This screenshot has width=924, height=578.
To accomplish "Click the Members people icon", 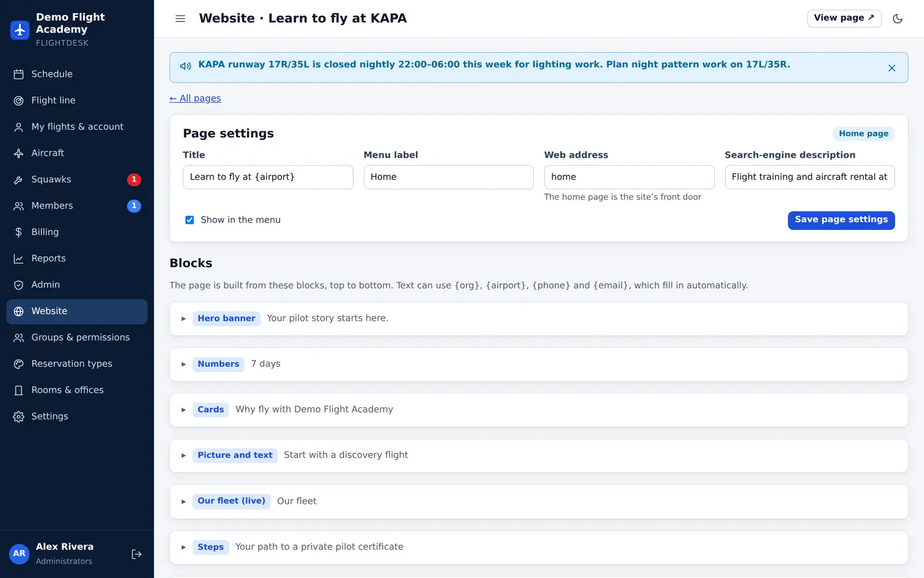I will coord(18,206).
